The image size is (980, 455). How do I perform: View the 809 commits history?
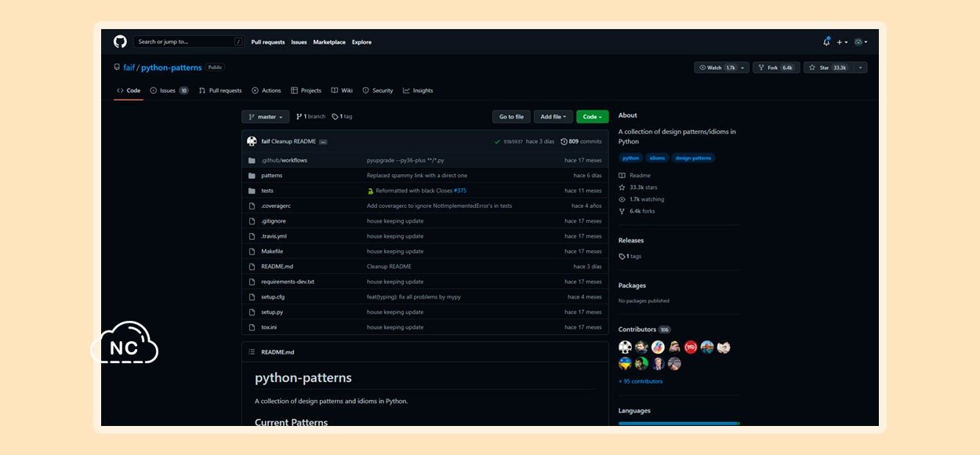581,142
